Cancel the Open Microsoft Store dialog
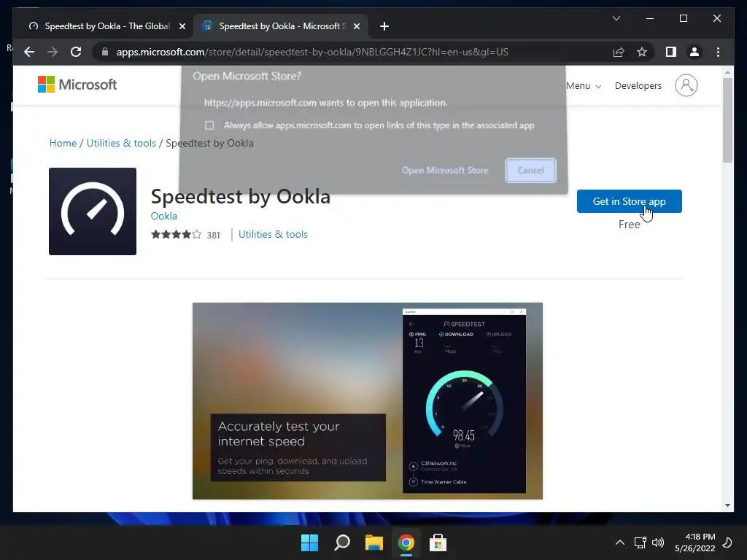Image resolution: width=747 pixels, height=560 pixels. coord(530,171)
